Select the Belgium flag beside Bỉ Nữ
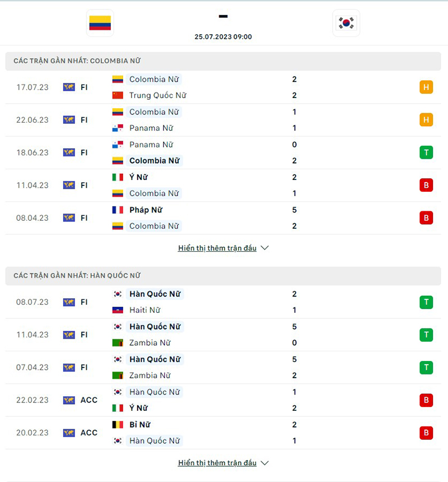The width and height of the screenshot is (448, 482). tap(118, 424)
